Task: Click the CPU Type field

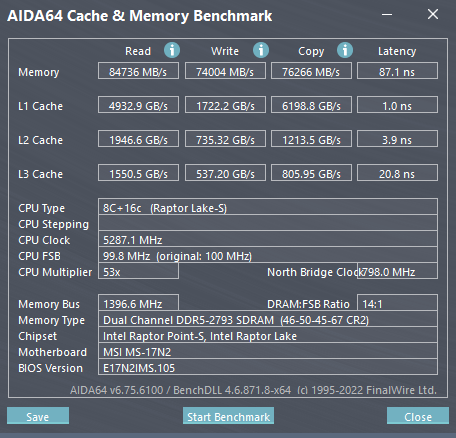Action: point(268,207)
